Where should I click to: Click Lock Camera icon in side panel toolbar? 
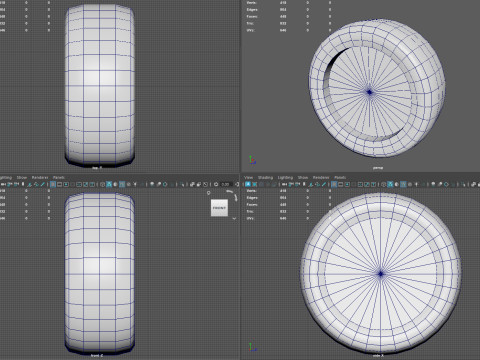click(x=291, y=184)
